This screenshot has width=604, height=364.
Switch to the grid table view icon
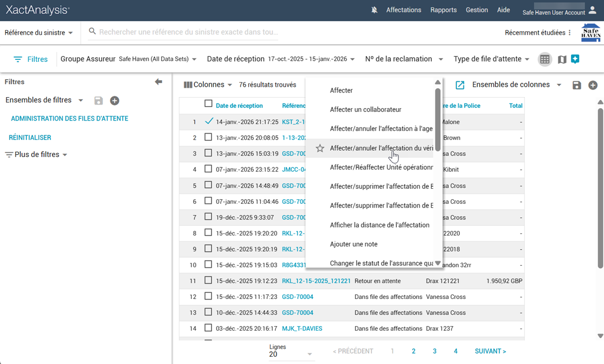click(x=545, y=59)
